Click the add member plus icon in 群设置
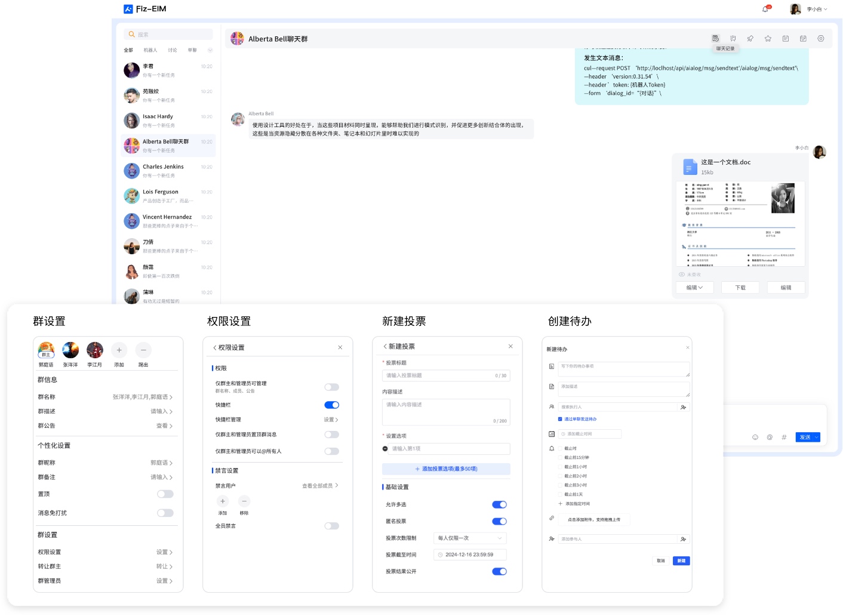843x616 pixels. point(119,350)
